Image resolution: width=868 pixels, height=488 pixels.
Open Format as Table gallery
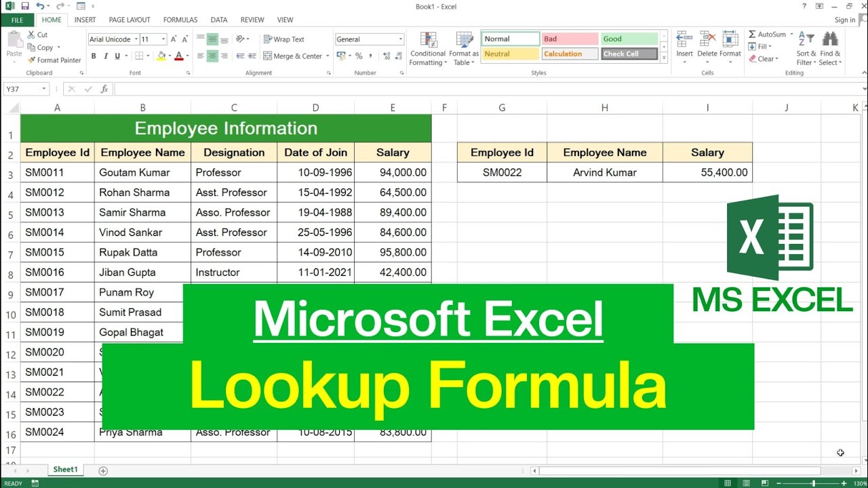464,48
